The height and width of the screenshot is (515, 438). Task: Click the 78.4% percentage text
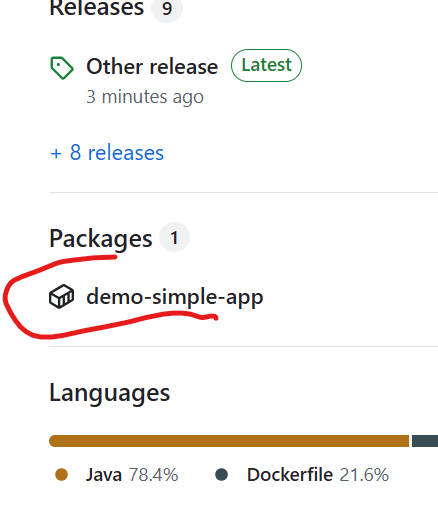pyautogui.click(x=154, y=474)
